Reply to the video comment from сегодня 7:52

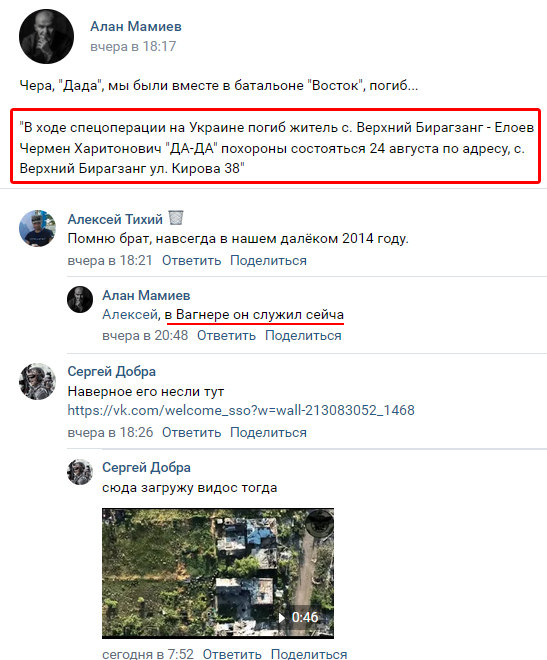(x=232, y=654)
